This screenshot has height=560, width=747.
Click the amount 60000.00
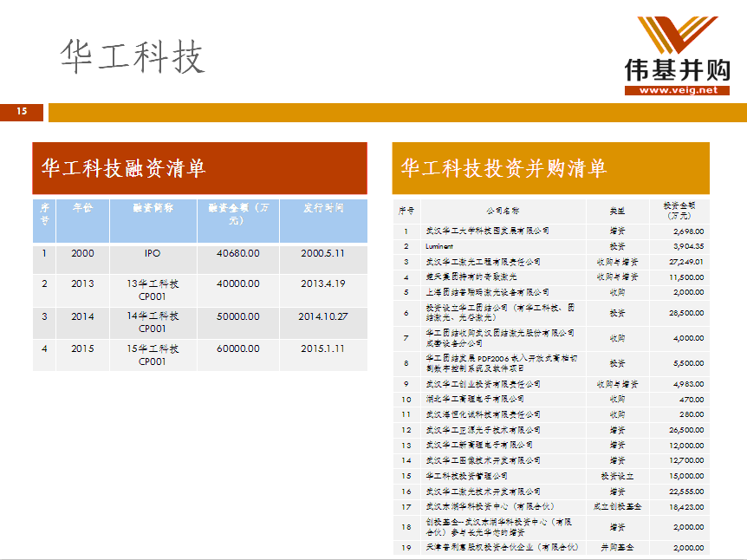pos(238,348)
